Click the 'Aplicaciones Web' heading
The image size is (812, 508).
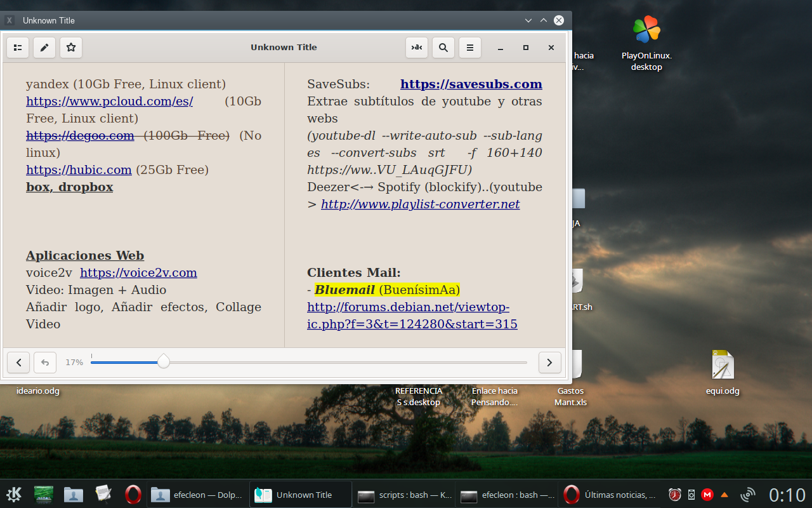(x=85, y=255)
